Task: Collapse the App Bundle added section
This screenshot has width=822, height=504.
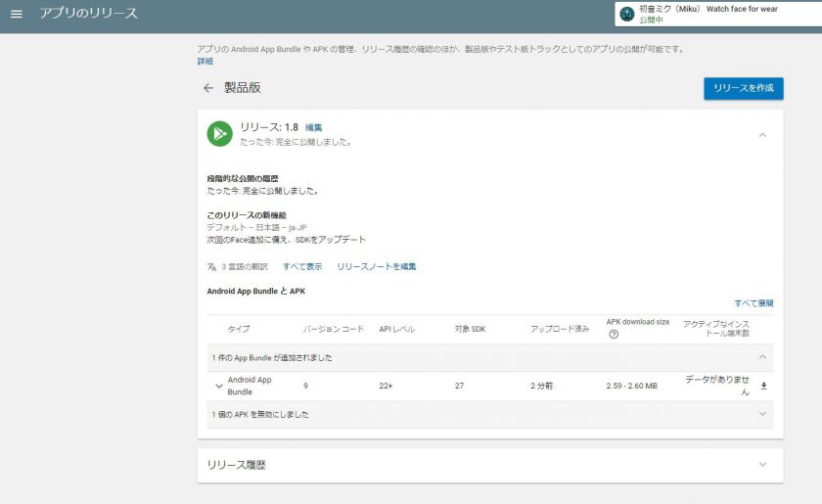Action: click(x=762, y=357)
